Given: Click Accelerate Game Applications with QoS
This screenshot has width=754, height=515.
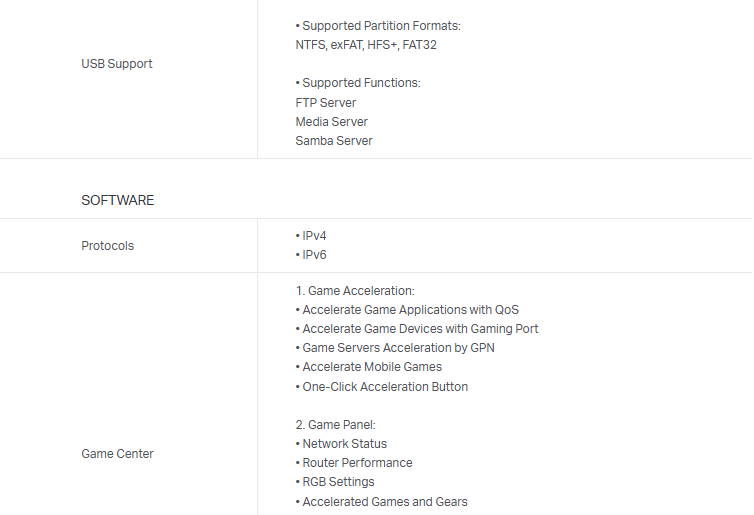Looking at the screenshot, I should (408, 310).
